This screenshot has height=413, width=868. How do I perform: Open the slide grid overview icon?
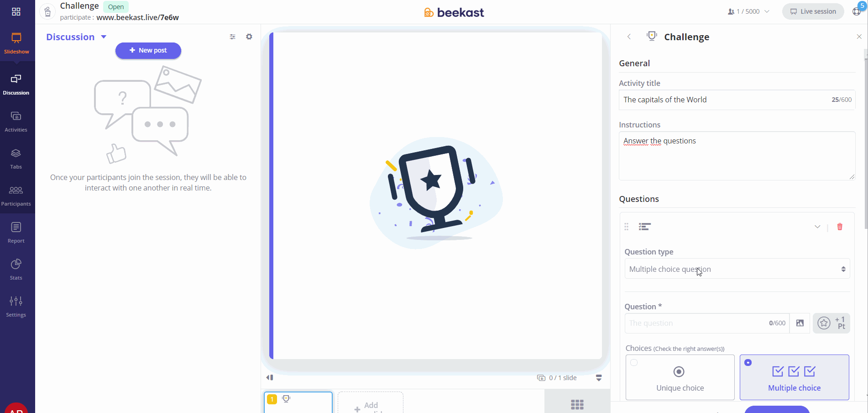pos(577,404)
